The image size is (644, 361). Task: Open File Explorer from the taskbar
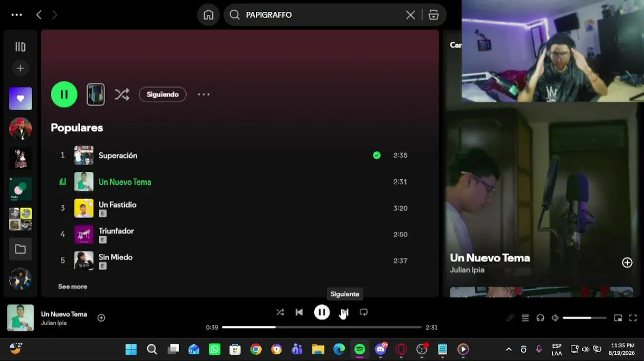(318, 349)
